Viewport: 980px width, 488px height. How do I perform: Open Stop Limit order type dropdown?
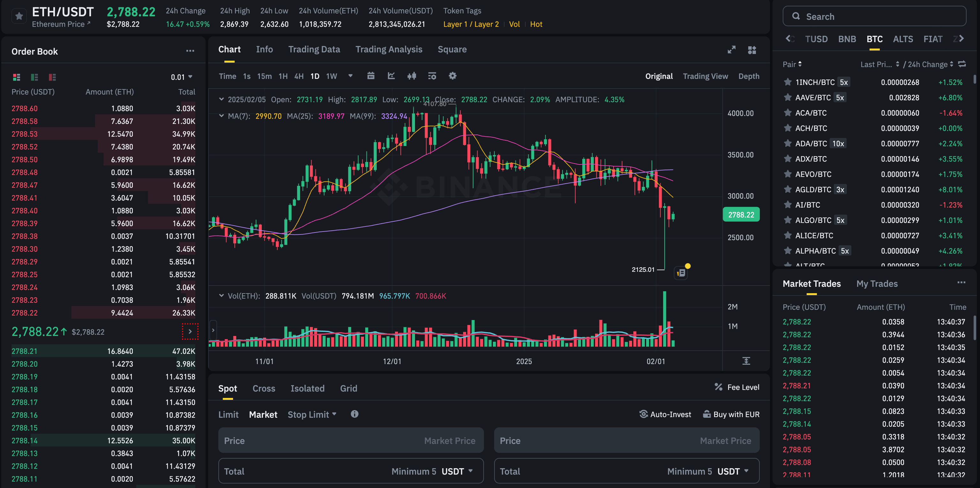click(312, 415)
